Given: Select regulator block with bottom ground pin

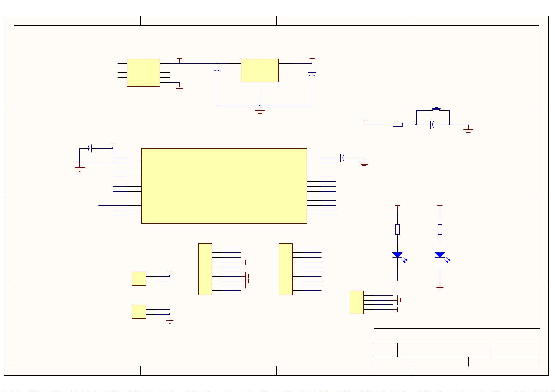Looking at the screenshot, I should [260, 70].
